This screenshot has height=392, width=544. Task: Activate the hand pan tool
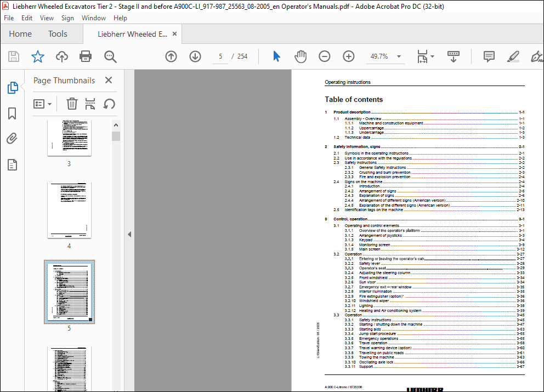tap(301, 56)
